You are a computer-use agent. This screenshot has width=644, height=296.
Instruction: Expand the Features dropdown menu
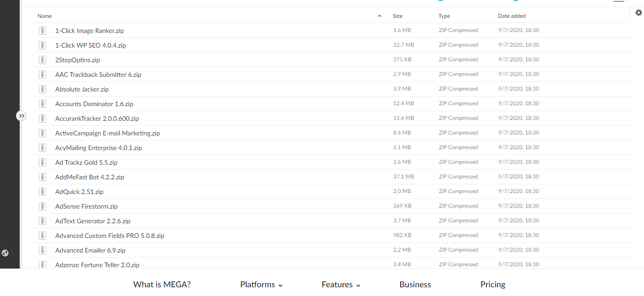(341, 285)
